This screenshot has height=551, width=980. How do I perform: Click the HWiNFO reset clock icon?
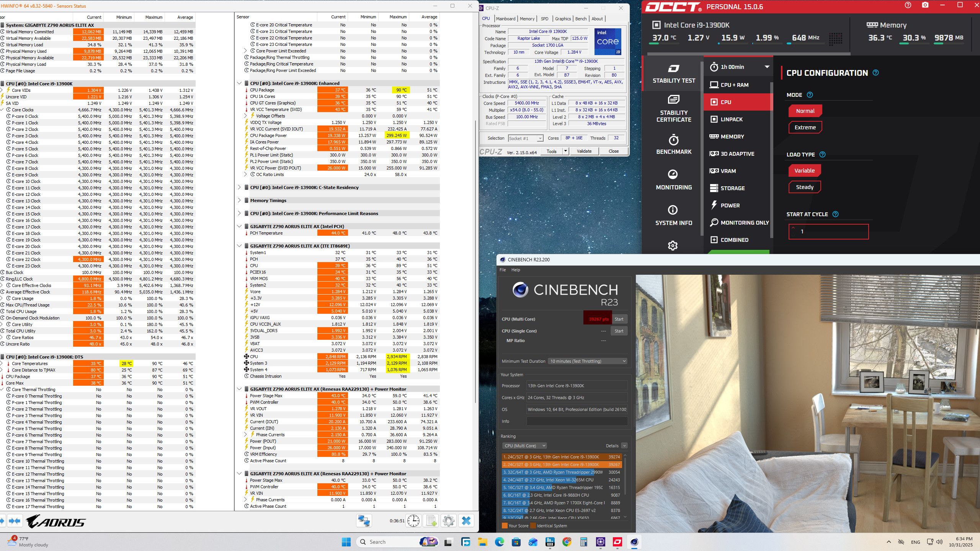pyautogui.click(x=413, y=521)
